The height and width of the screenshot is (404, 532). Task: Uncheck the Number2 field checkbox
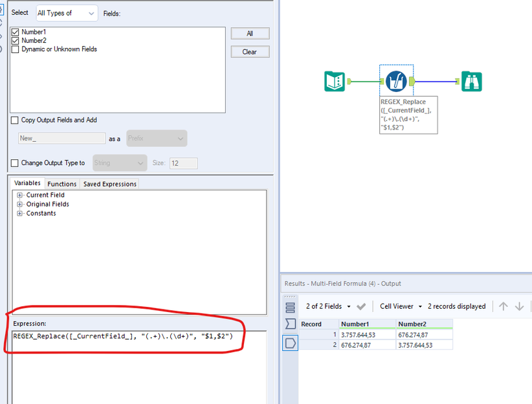click(x=15, y=41)
